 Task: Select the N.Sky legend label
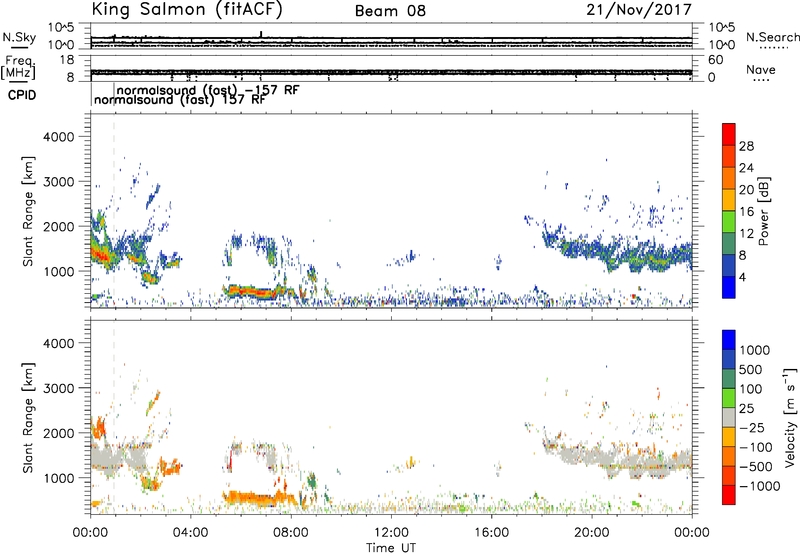tap(19, 37)
